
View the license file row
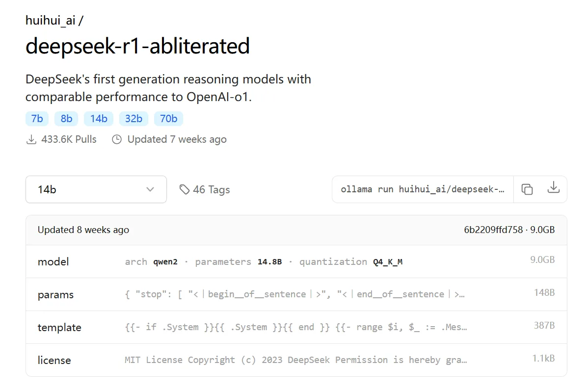(x=296, y=360)
